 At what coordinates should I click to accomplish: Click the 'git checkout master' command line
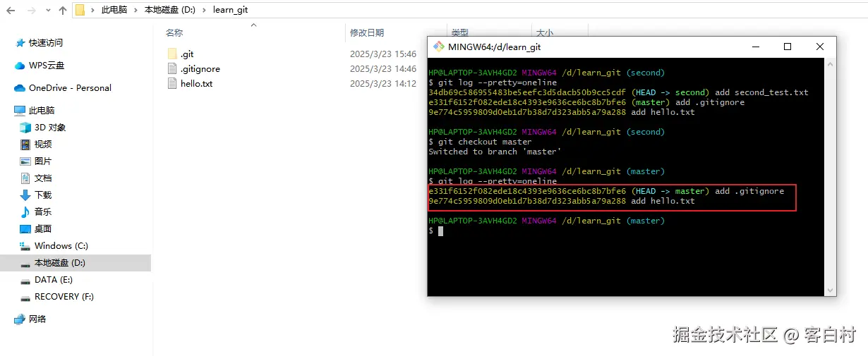click(x=480, y=142)
